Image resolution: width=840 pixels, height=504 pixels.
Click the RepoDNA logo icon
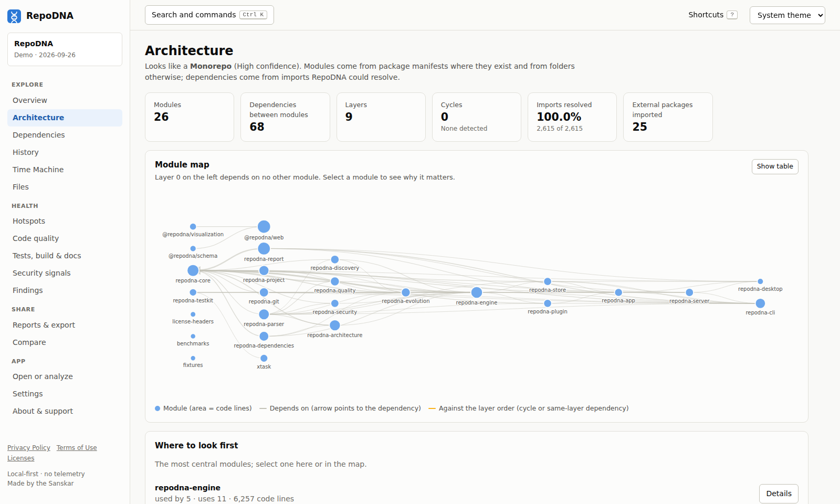tap(14, 16)
